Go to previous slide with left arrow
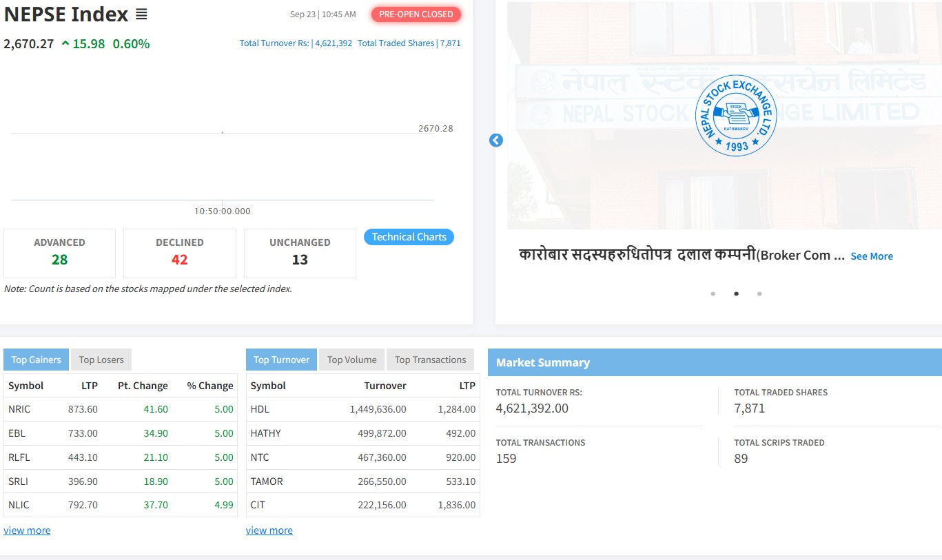The height and width of the screenshot is (560, 942). coord(496,141)
